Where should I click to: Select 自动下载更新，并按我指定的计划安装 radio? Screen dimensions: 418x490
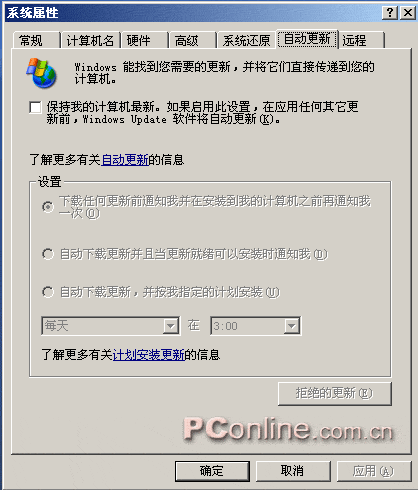click(48, 292)
